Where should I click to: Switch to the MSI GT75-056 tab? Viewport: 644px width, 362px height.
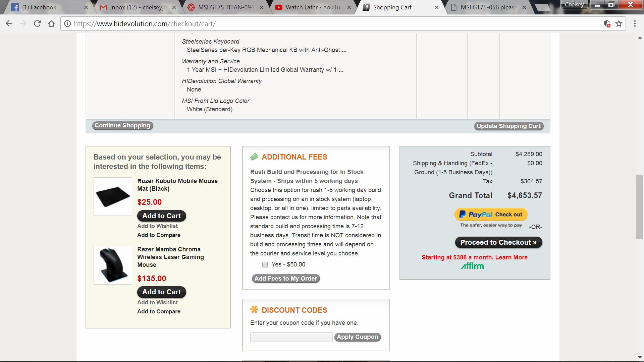[x=489, y=7]
